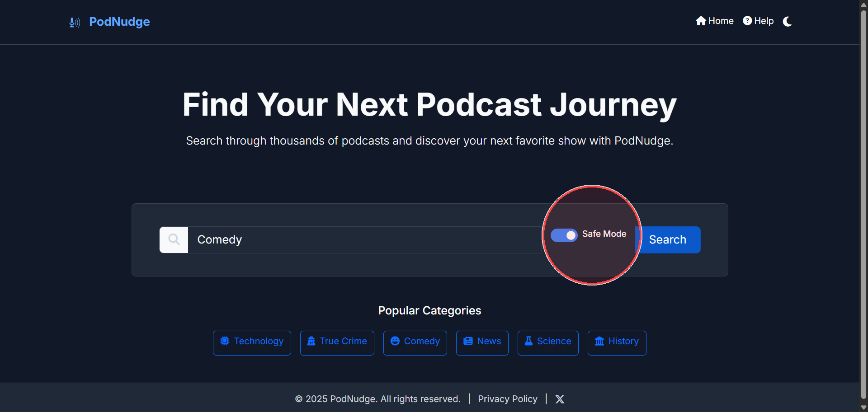Toggle dark mode with the moon icon
Image resolution: width=868 pixels, height=412 pixels.
(787, 21)
